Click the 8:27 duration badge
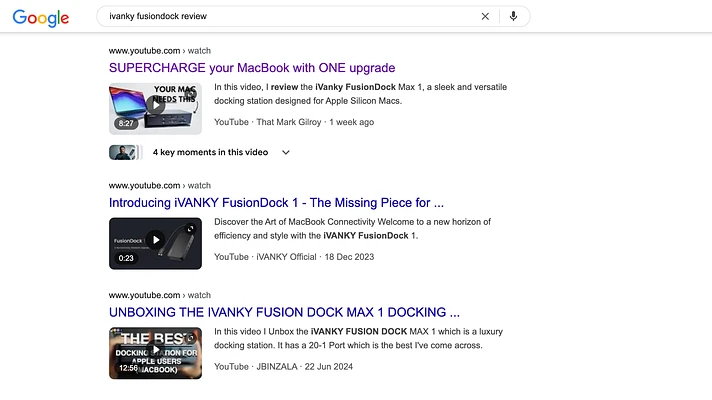712x400 pixels. point(126,124)
